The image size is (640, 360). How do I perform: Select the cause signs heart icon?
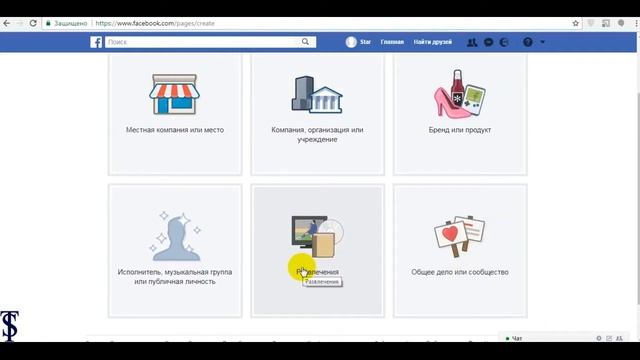[460, 237]
